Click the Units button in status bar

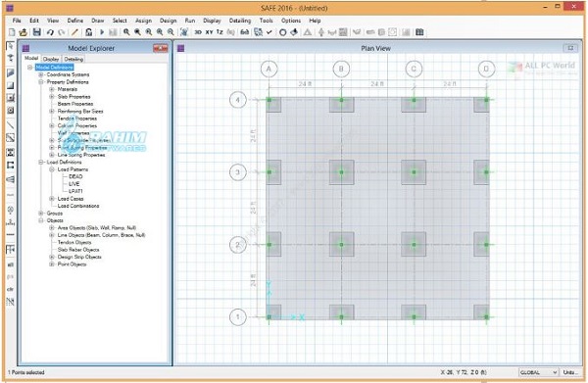(x=569, y=372)
